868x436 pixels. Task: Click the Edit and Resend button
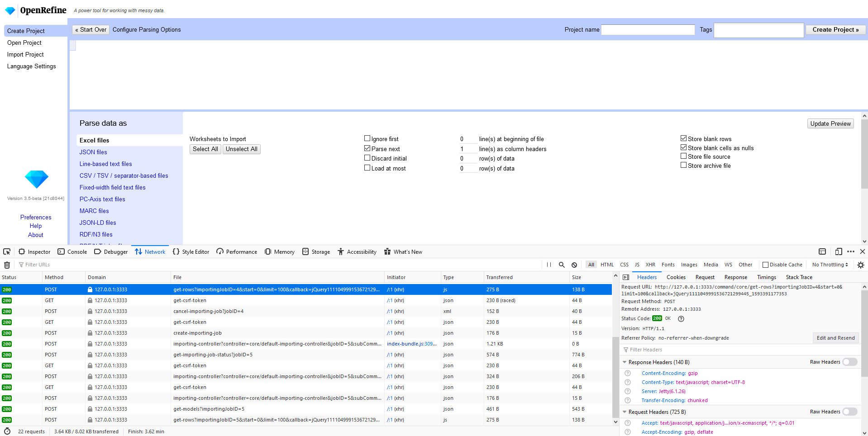click(835, 338)
